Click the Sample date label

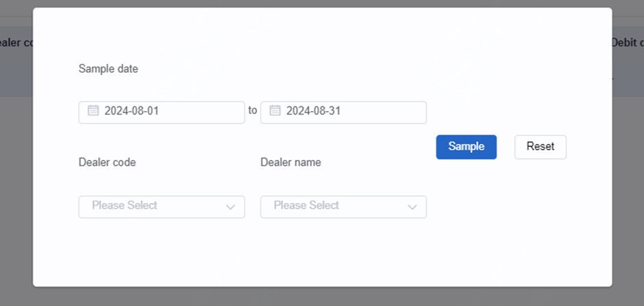pyautogui.click(x=108, y=69)
